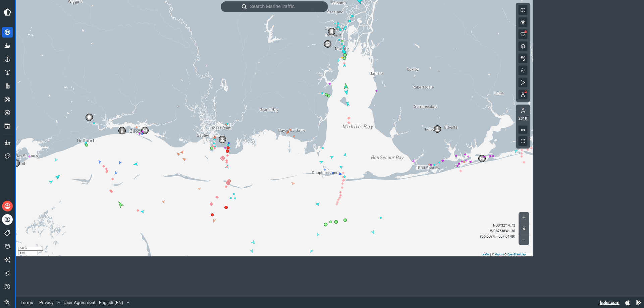Open the container cube icon
Image resolution: width=644 pixels, height=308 pixels.
(x=7, y=156)
